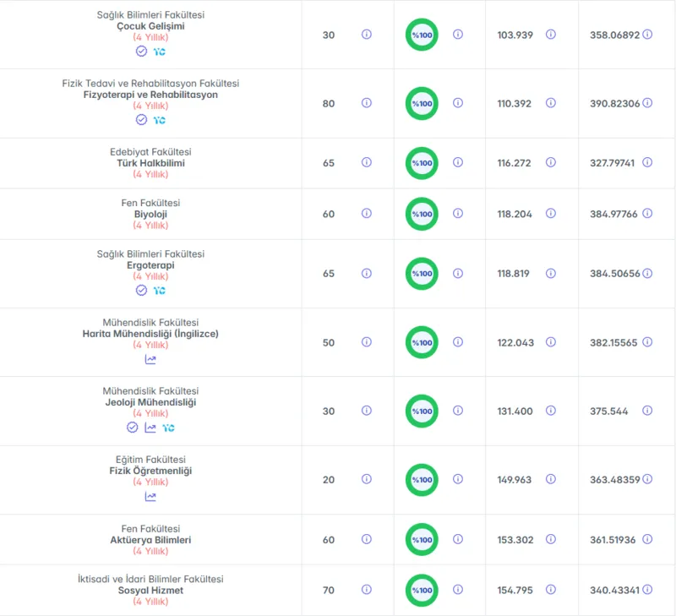The image size is (676, 616).
Task: Click the YÖ icon under Çocuk Gelişimi
Action: [159, 52]
